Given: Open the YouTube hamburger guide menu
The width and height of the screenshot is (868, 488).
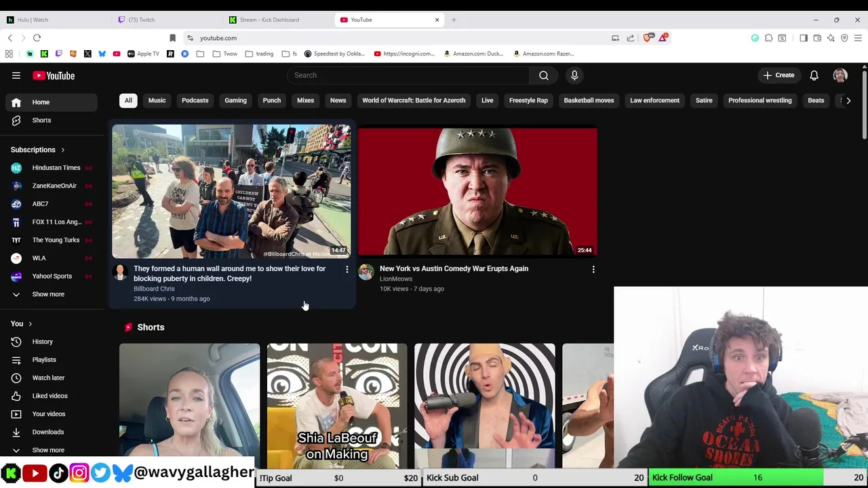Looking at the screenshot, I should click(16, 75).
